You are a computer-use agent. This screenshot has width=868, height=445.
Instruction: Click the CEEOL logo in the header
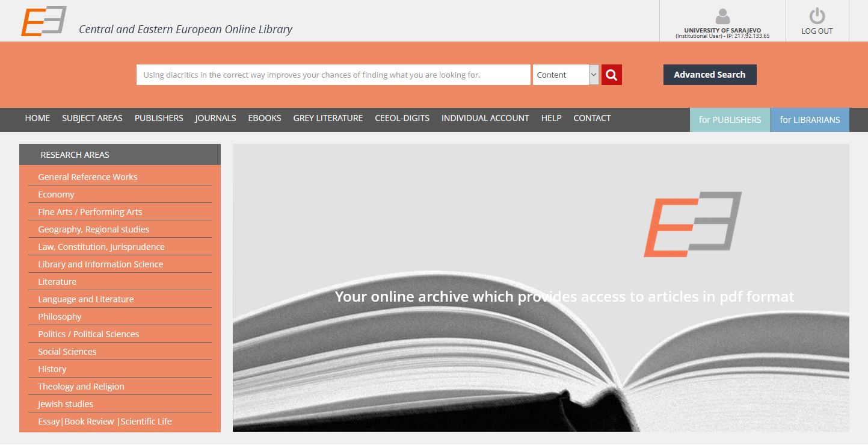[43, 21]
